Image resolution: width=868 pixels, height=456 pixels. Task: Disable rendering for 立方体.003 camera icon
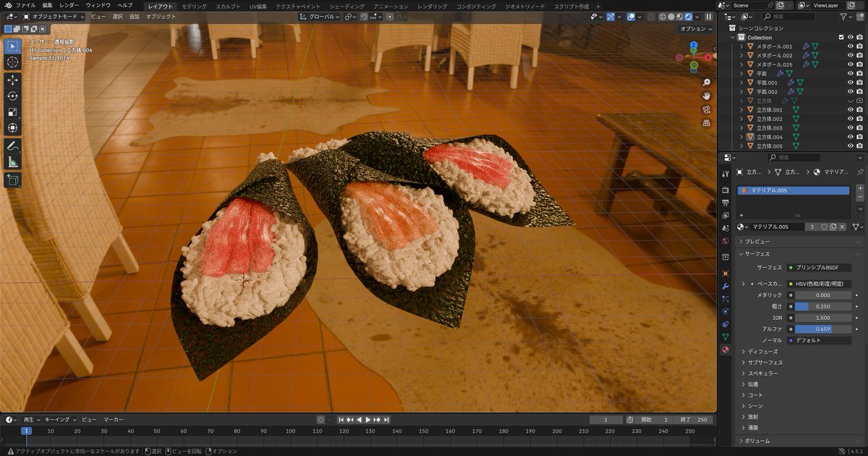[859, 128]
